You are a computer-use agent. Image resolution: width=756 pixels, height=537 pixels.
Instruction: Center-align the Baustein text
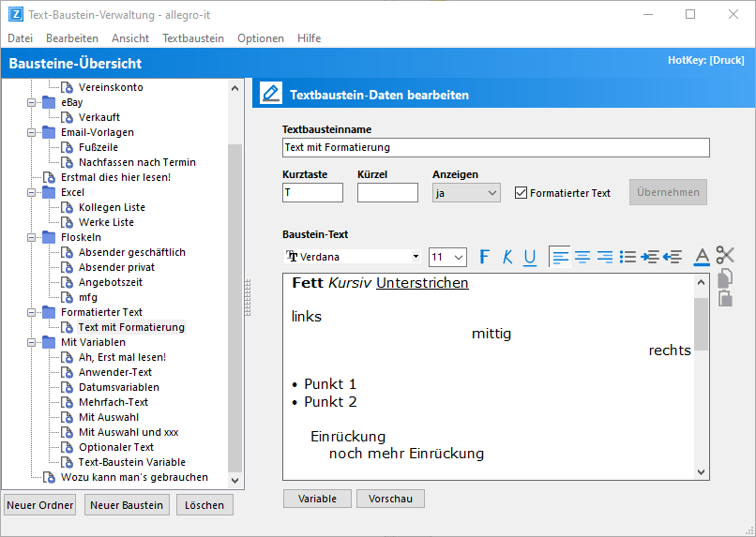click(582, 257)
